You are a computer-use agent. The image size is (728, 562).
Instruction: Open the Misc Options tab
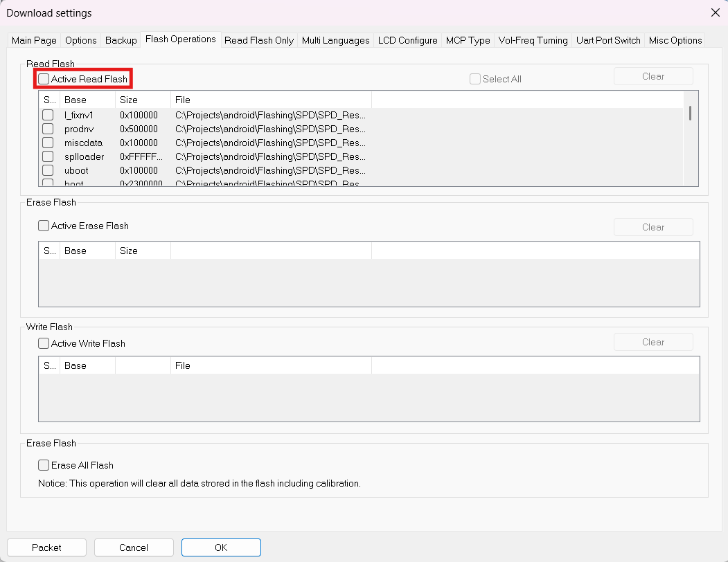675,40
